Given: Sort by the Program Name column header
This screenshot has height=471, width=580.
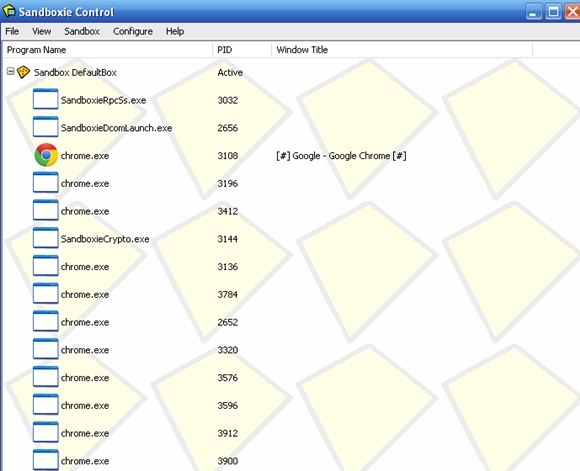Looking at the screenshot, I should pyautogui.click(x=107, y=50).
